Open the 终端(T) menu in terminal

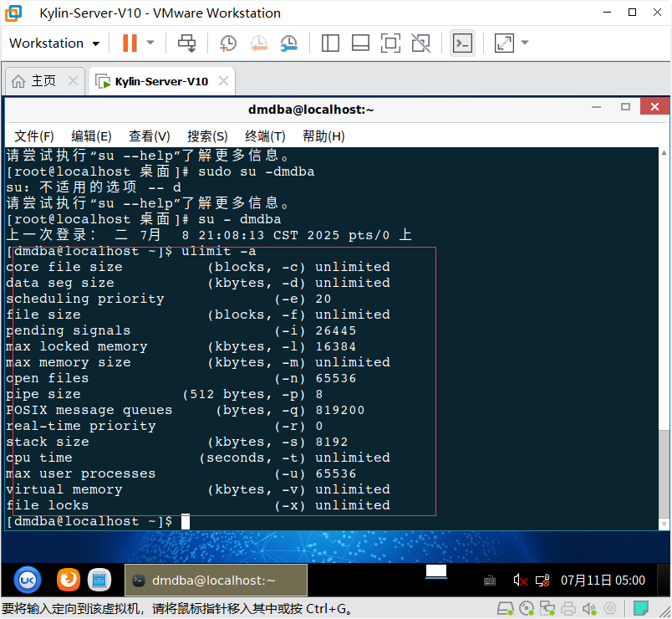pos(265,136)
